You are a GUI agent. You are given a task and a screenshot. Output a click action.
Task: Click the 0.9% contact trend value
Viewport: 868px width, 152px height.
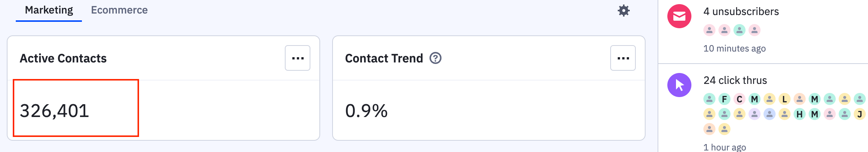click(366, 111)
